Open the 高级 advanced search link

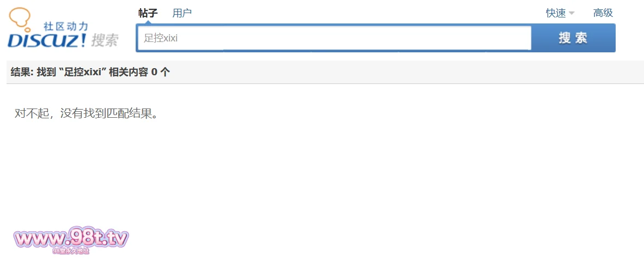pyautogui.click(x=603, y=13)
